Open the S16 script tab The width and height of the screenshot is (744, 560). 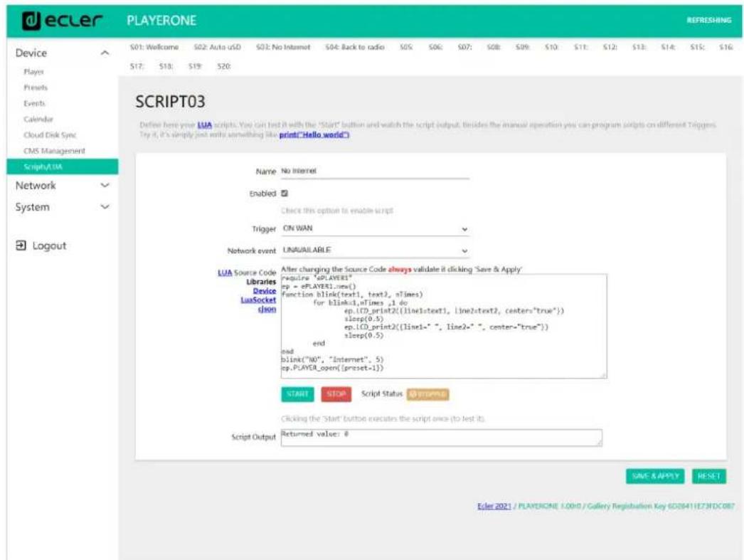(x=726, y=47)
